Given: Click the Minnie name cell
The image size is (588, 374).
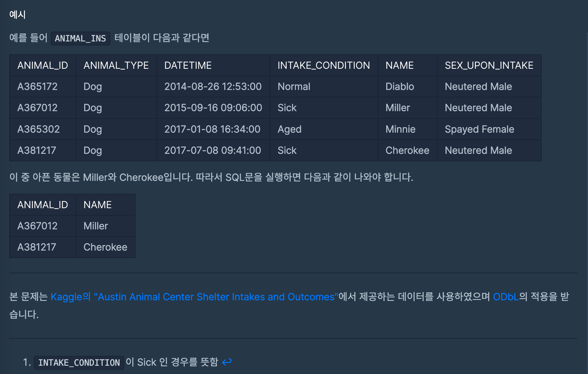Looking at the screenshot, I should [400, 129].
